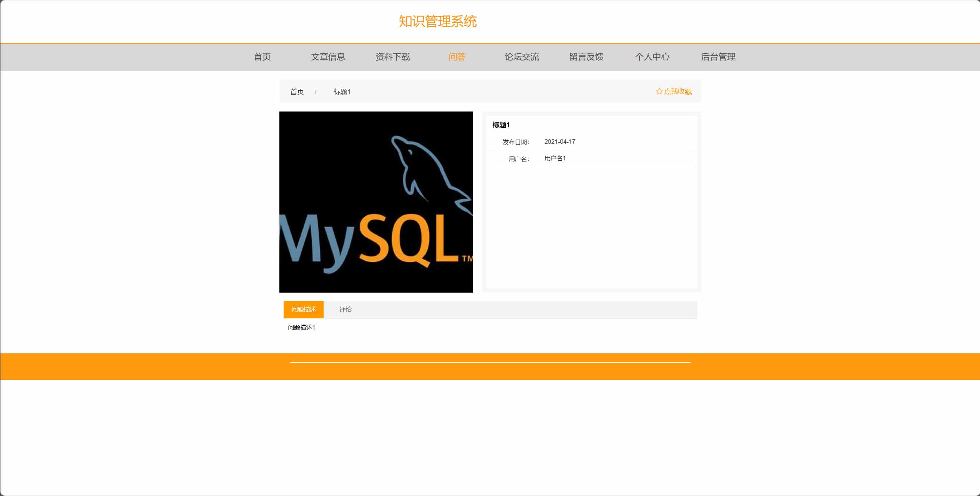Open the 留言反馈 menu item
This screenshot has height=496, width=980.
pos(586,57)
